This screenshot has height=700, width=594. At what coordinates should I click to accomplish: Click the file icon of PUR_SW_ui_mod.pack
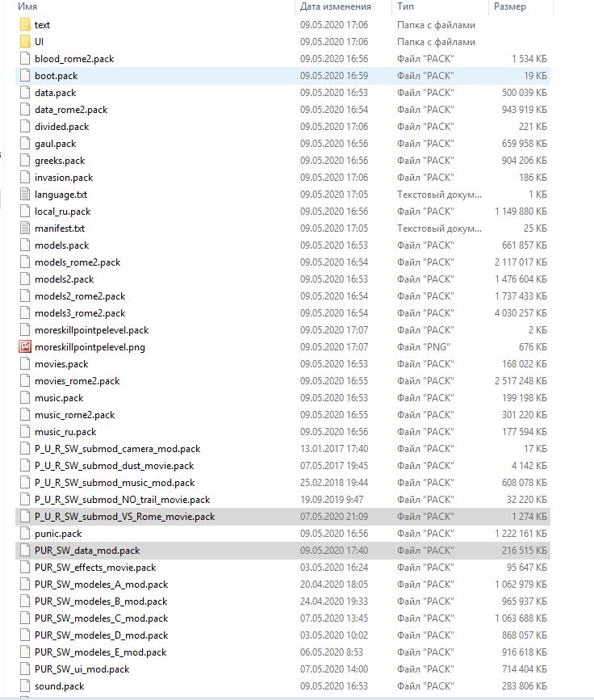[x=25, y=669]
